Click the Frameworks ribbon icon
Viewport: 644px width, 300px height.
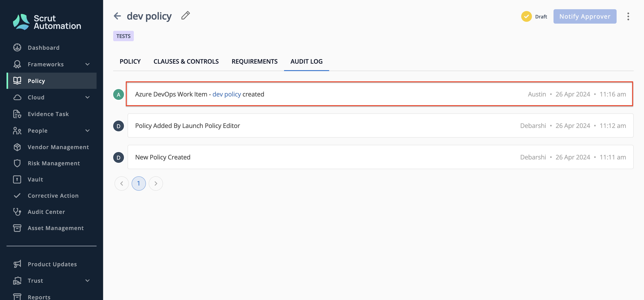tap(17, 64)
